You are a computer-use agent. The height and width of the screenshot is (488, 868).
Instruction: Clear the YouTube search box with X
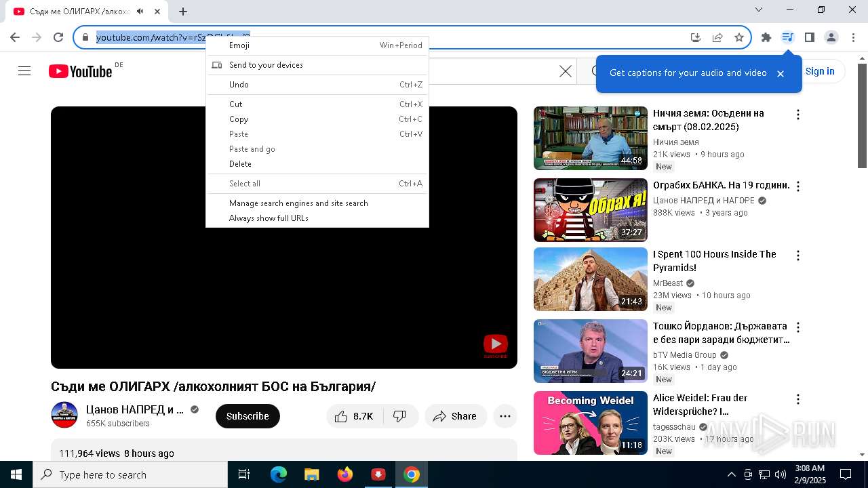click(566, 71)
